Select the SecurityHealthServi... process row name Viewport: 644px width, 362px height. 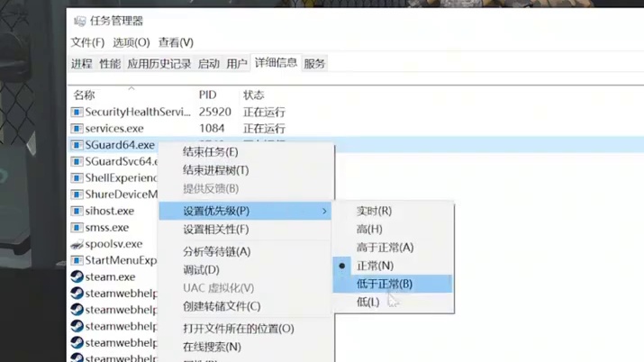(x=138, y=112)
